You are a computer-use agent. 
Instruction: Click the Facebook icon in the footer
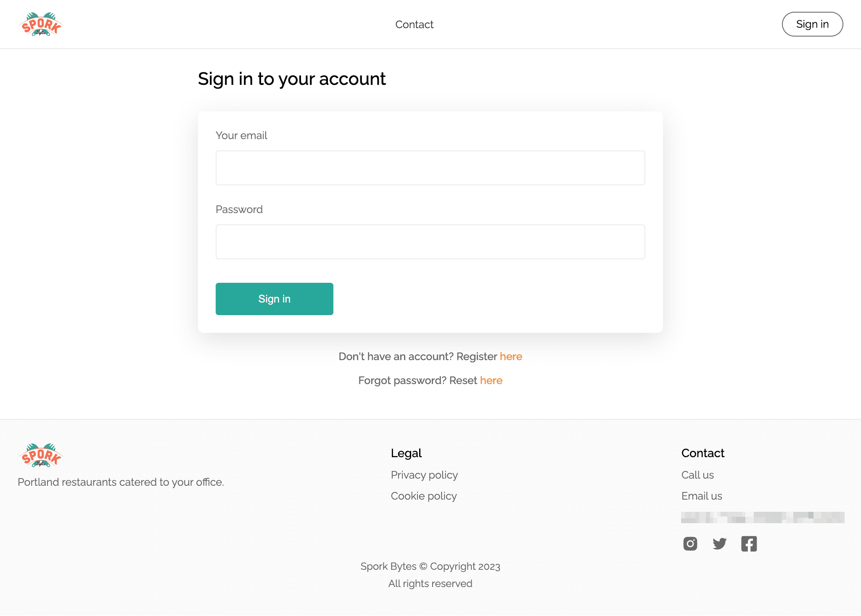point(748,543)
